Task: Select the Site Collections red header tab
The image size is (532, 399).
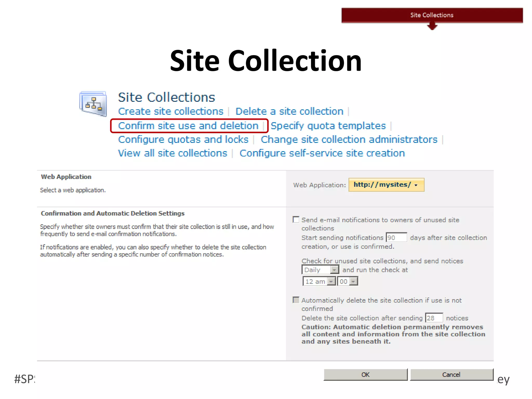Action: [432, 15]
